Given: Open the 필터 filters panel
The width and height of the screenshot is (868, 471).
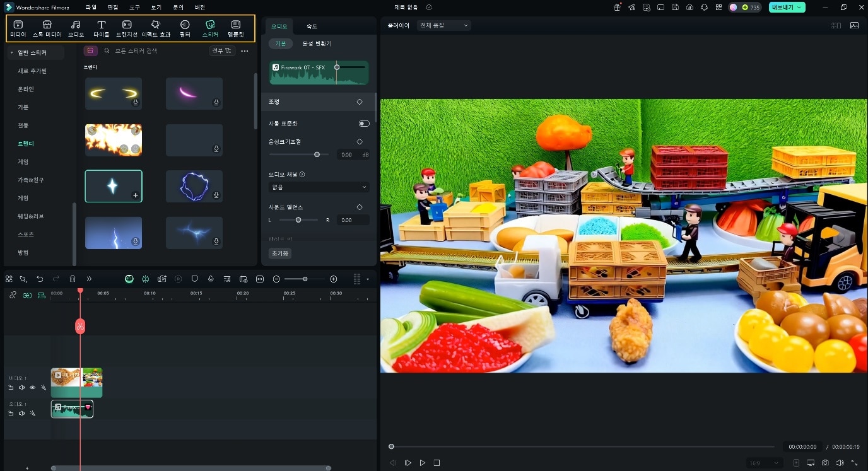Looking at the screenshot, I should [185, 28].
